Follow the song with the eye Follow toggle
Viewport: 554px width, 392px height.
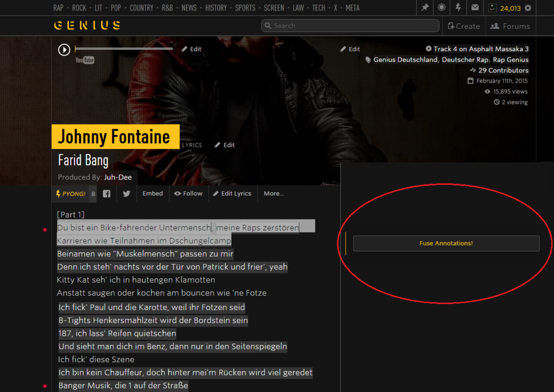pos(188,193)
